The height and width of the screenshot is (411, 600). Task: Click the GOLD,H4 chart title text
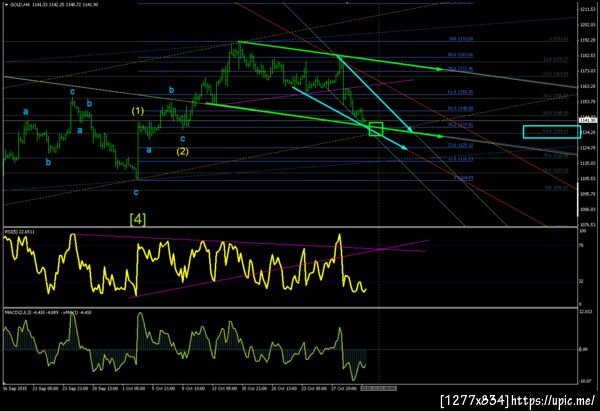pyautogui.click(x=20, y=5)
